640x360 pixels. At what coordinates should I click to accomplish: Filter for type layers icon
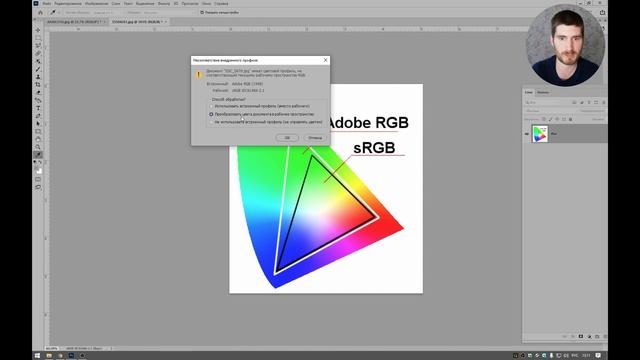point(589,102)
